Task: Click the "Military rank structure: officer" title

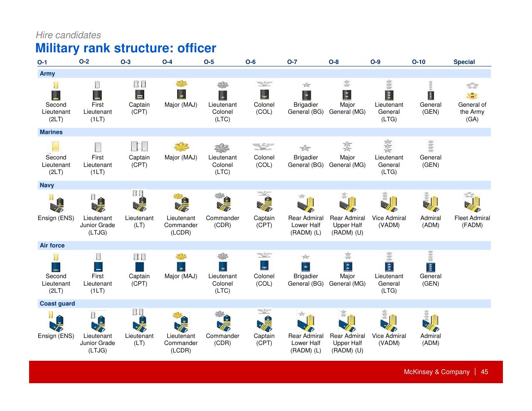Action: pyautogui.click(x=126, y=48)
